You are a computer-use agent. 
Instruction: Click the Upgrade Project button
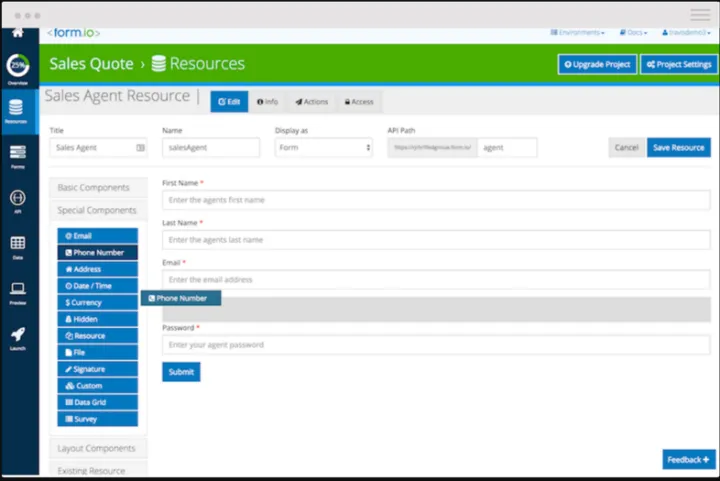point(597,64)
